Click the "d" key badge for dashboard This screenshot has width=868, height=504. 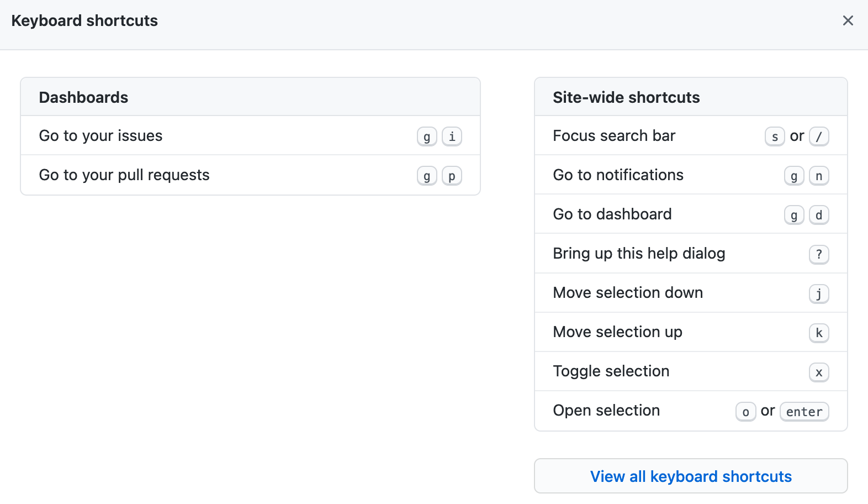click(x=819, y=215)
